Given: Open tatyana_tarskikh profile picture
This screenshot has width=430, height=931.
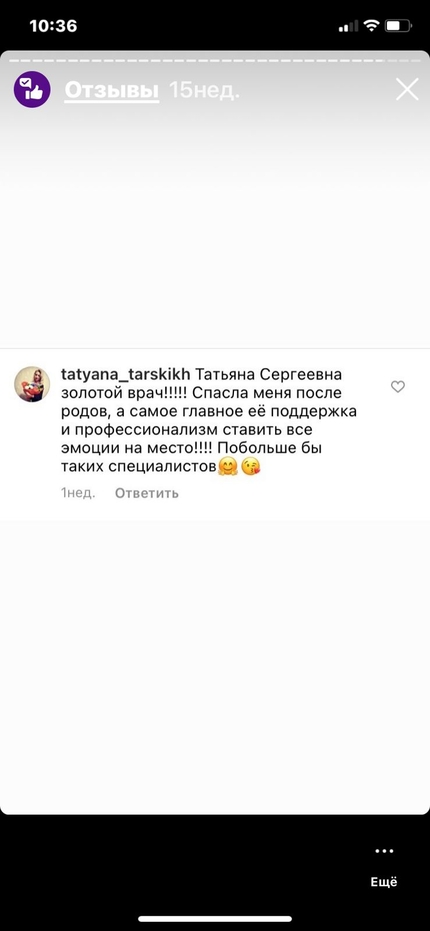Looking at the screenshot, I should 32,384.
